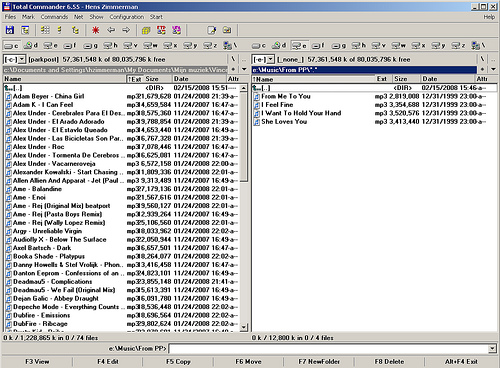The height and width of the screenshot is (368, 500).
Task: Click the F3 View button
Action: [x=37, y=362]
